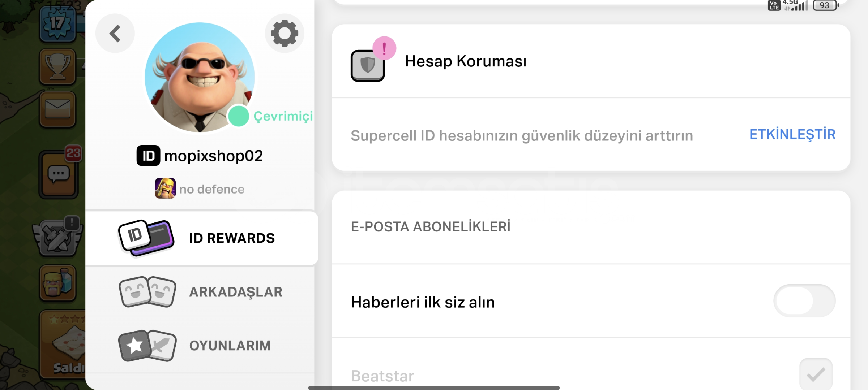
Task: Go back with the left arrow
Action: point(115,33)
